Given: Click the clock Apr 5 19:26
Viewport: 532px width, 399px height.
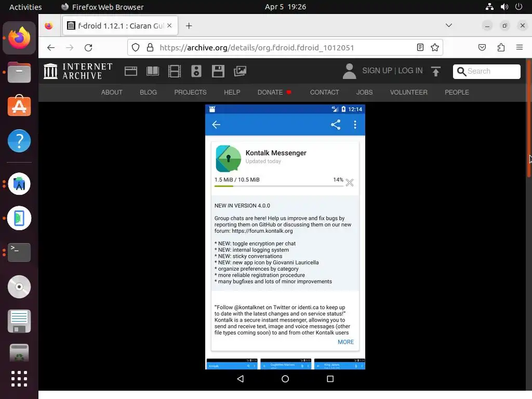Looking at the screenshot, I should point(285,7).
